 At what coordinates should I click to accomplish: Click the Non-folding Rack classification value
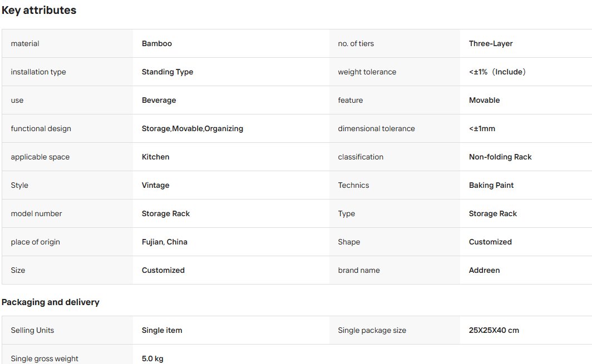tap(500, 157)
